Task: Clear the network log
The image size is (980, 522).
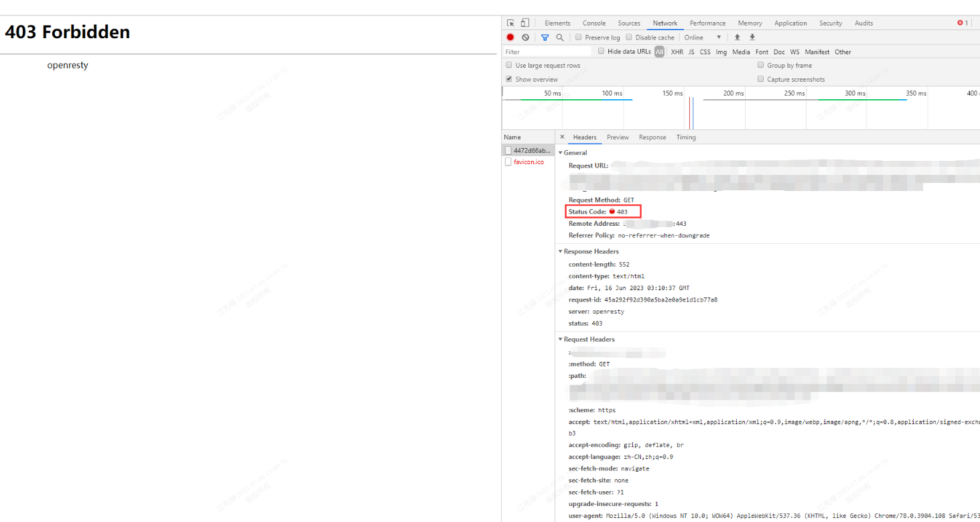Action: click(526, 38)
